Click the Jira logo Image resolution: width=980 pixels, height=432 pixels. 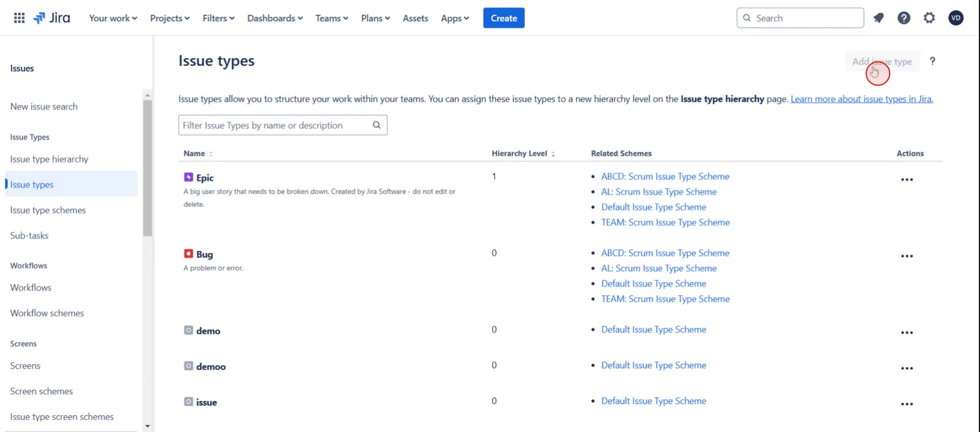pos(52,18)
